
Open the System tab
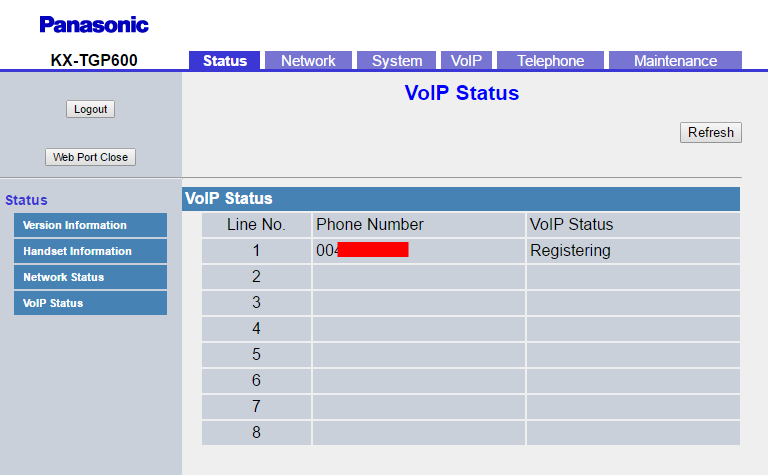[397, 61]
